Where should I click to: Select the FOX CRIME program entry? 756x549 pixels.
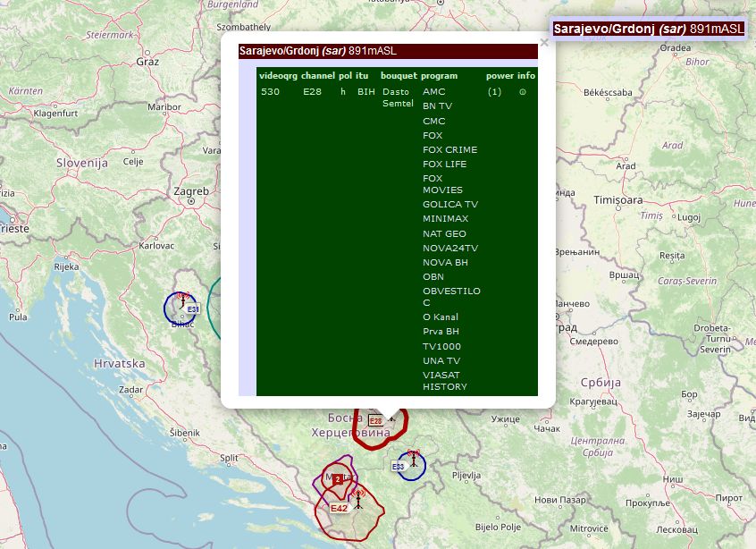449,149
